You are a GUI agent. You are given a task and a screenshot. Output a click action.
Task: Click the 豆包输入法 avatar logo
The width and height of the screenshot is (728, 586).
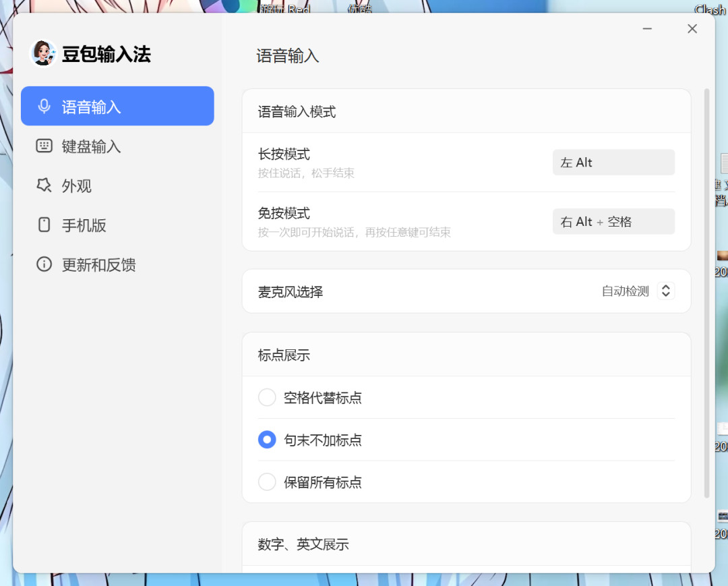click(43, 53)
